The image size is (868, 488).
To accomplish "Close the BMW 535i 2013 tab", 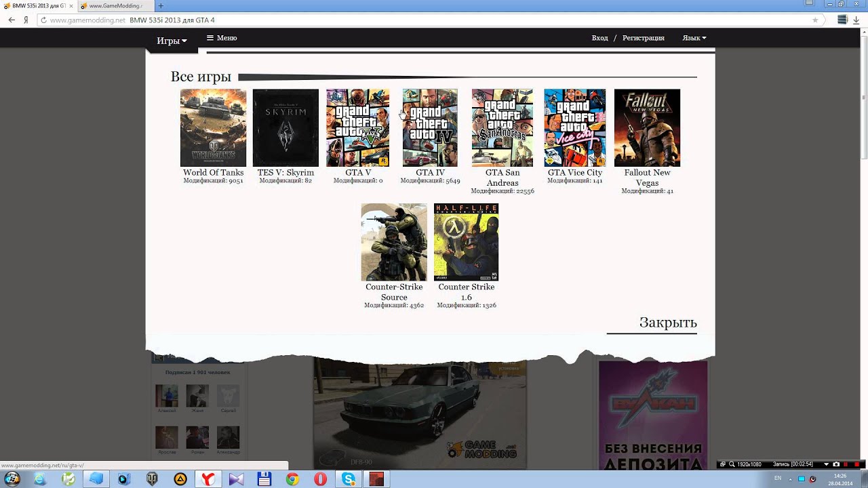I will pos(71,5).
